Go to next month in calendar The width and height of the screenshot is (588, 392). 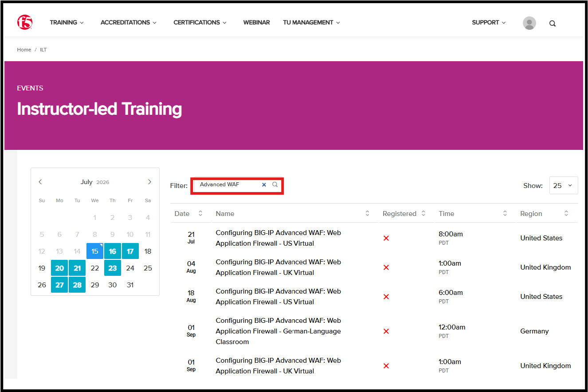click(x=149, y=182)
